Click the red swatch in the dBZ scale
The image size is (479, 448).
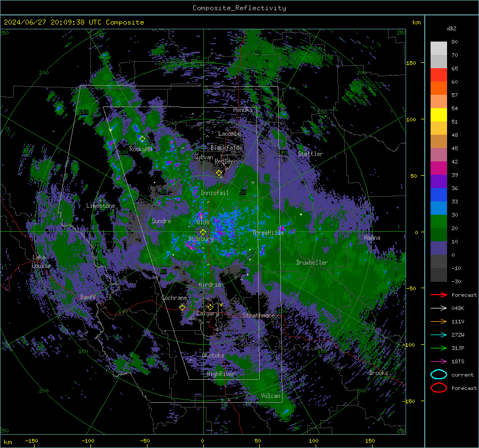(439, 75)
